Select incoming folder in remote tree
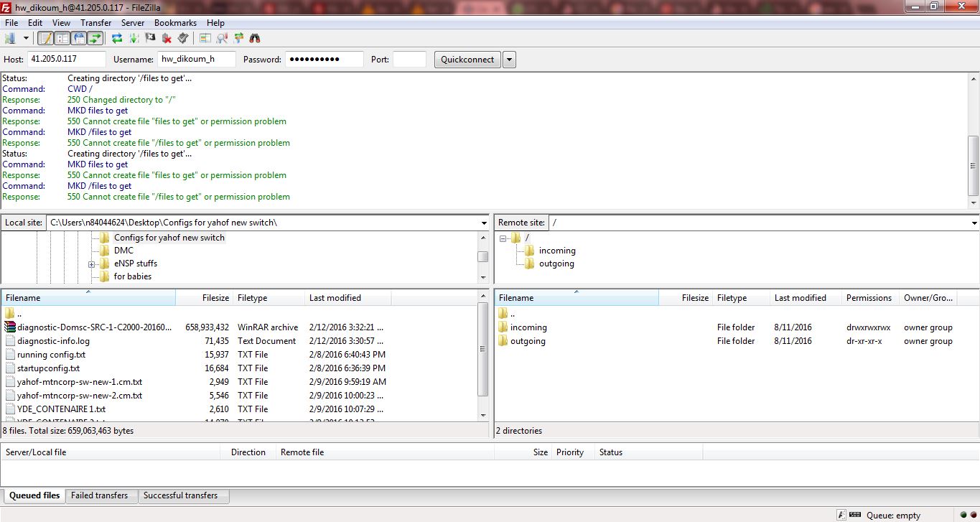980x522 pixels. tap(557, 251)
